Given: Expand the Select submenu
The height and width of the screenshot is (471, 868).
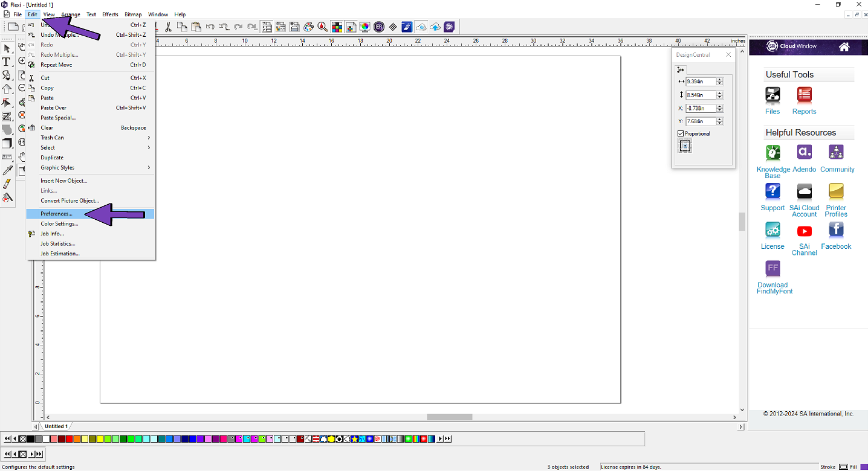Looking at the screenshot, I should [91, 147].
